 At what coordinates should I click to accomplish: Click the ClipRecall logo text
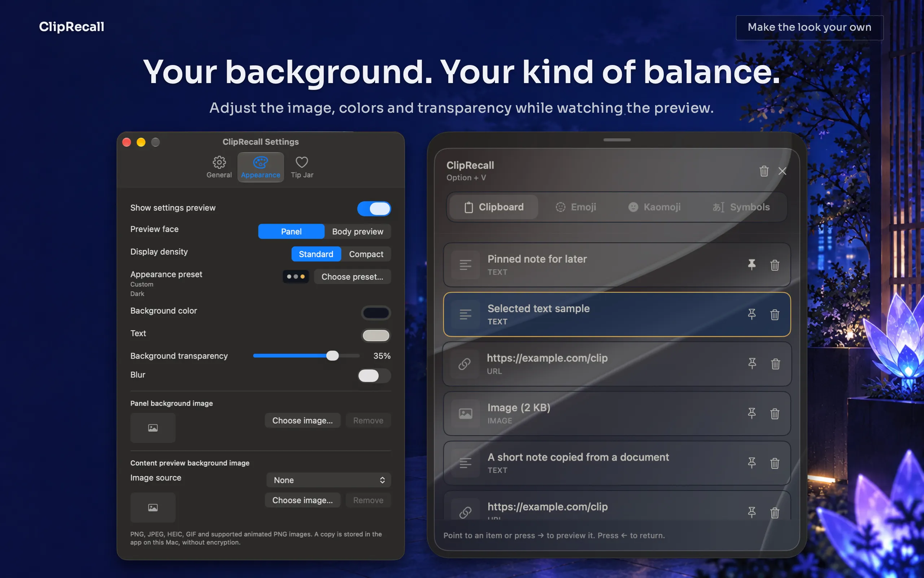[71, 27]
